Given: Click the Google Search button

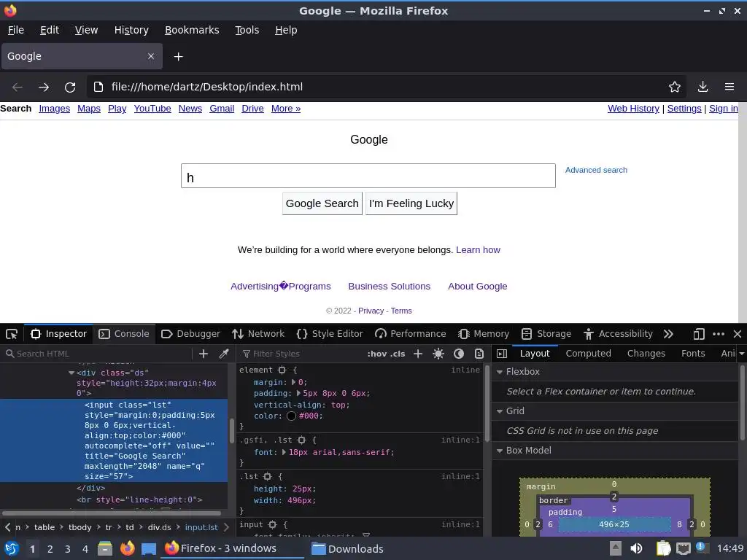Looking at the screenshot, I should coord(322,203).
